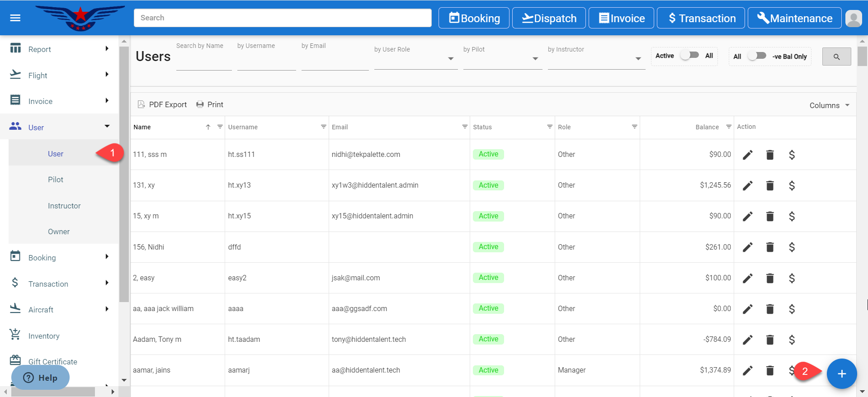Open the by User Role dropdown
The width and height of the screenshot is (868, 397).
coord(415,59)
